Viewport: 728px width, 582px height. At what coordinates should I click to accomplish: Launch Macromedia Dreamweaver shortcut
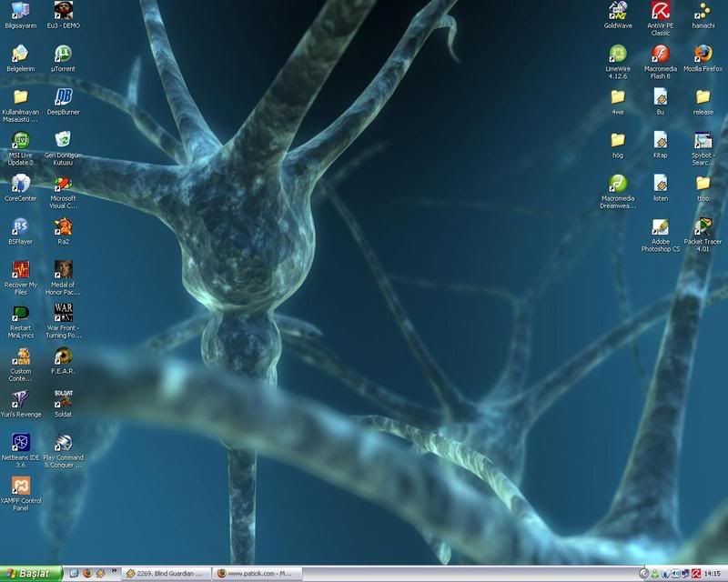[x=618, y=192]
